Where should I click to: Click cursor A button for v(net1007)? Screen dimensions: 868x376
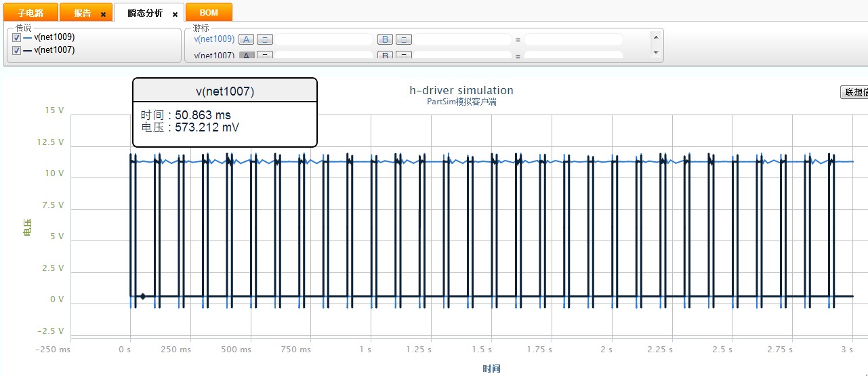coord(247,55)
